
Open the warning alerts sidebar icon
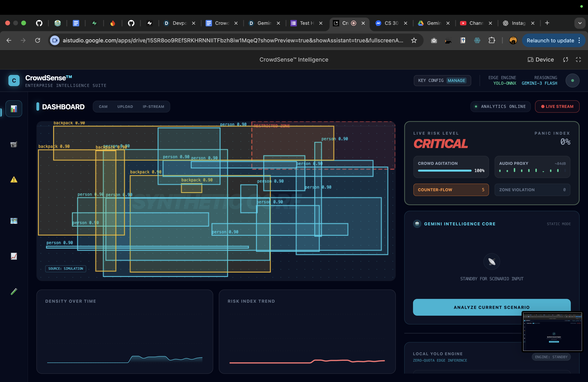(14, 180)
